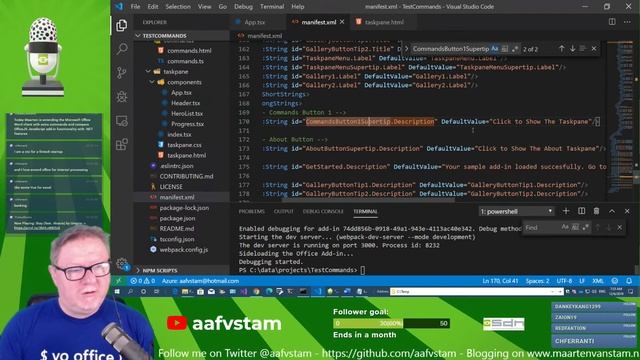
Task: Toggle Match Case in terminal Find box
Action: (x=565, y=227)
